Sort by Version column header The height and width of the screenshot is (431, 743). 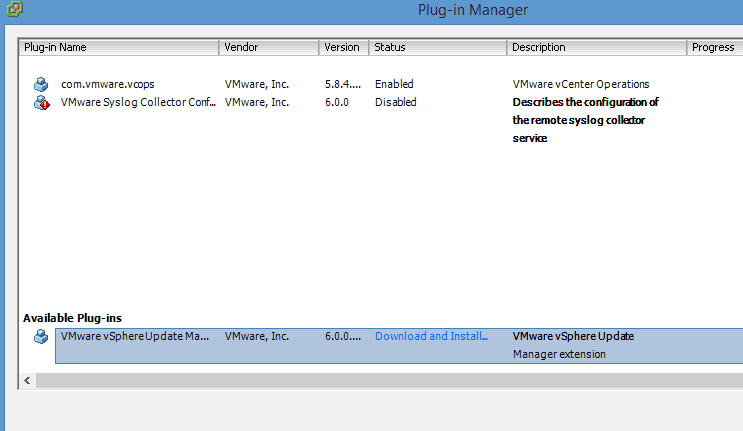(344, 47)
